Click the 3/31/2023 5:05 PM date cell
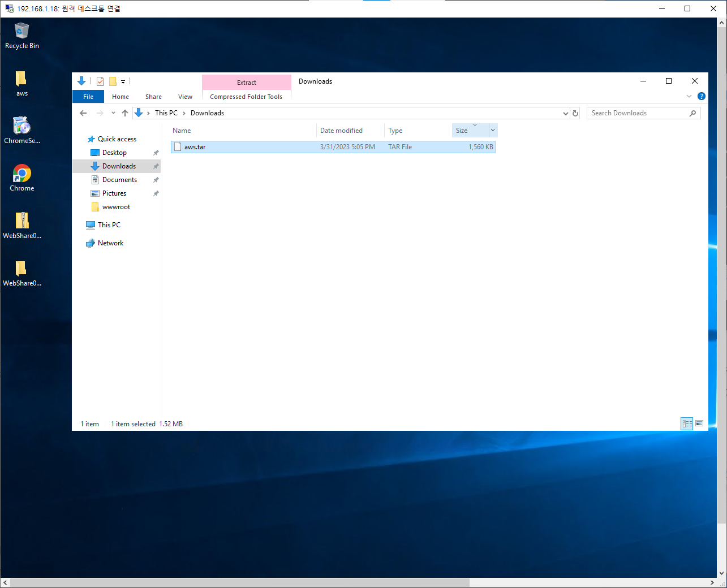727x588 pixels. point(347,147)
